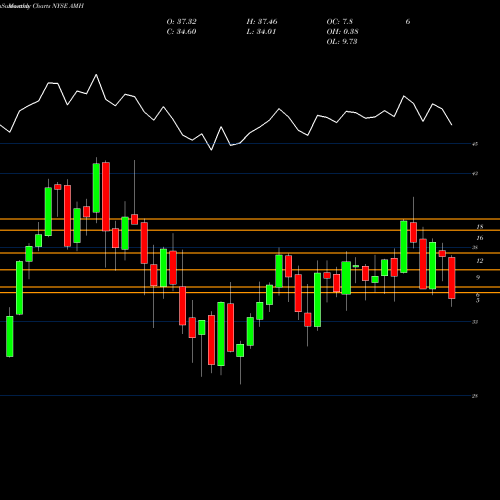
Task: Click the 16 level label
Action: coord(480,238)
